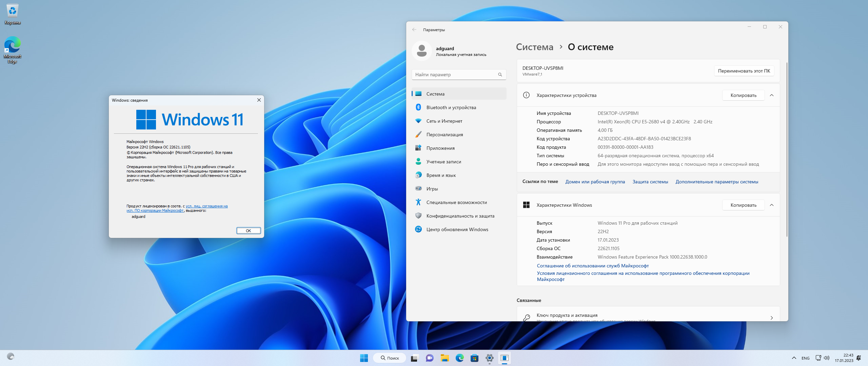Open Microsoft Store from taskbar

click(x=474, y=358)
